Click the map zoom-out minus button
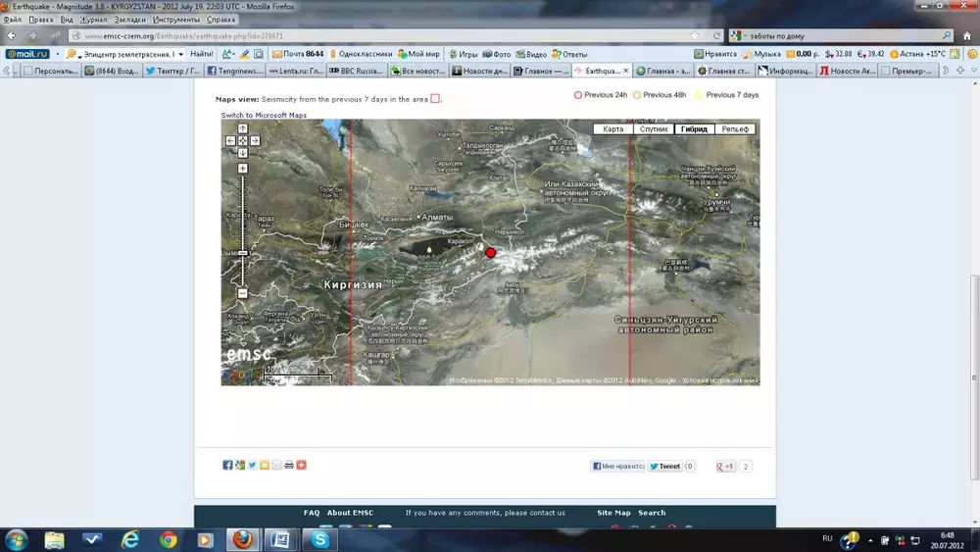The height and width of the screenshot is (552, 980). pos(243,293)
